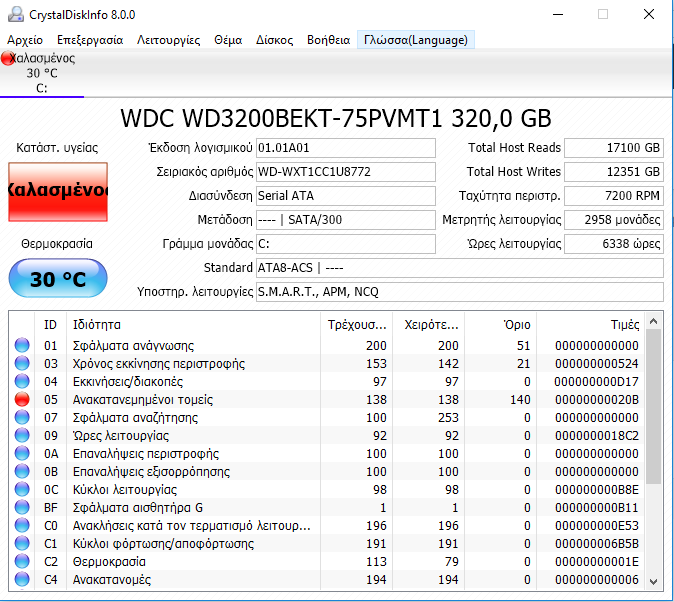
Task: Click the status icon for attribute C4
Action: tap(22, 580)
